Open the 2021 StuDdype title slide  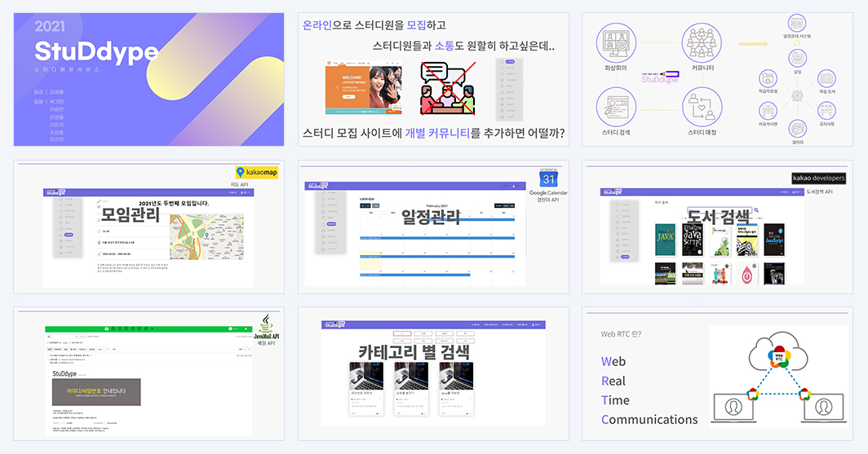[x=149, y=80]
